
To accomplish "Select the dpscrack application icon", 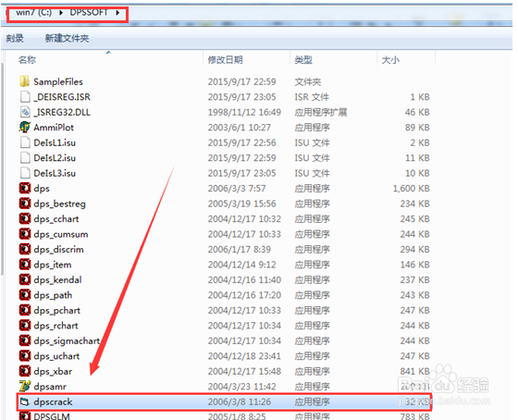I will 25,401.
